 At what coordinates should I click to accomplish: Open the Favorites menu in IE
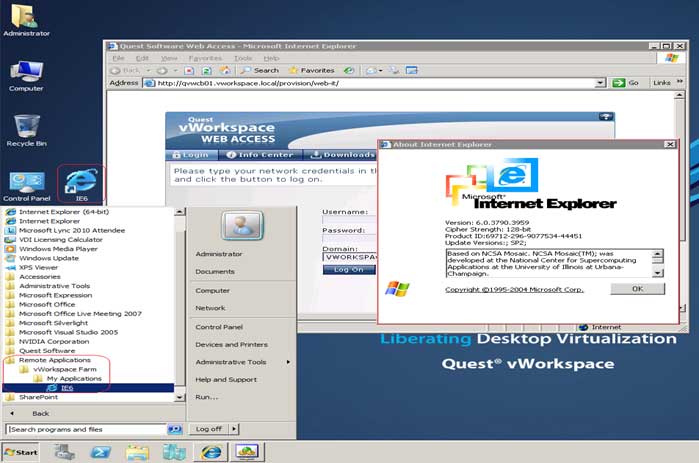tap(205, 58)
